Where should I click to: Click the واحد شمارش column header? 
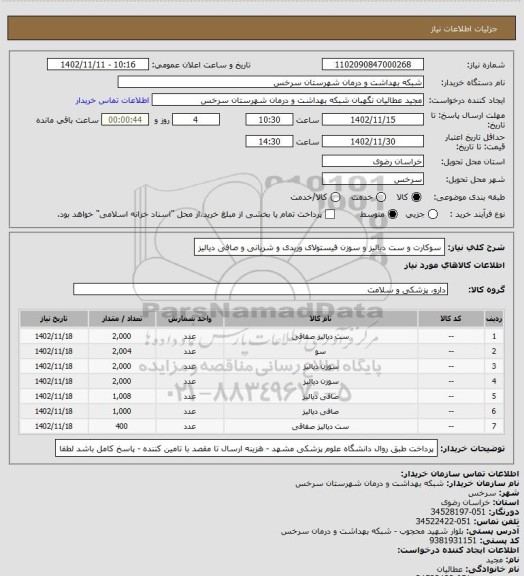(190, 318)
